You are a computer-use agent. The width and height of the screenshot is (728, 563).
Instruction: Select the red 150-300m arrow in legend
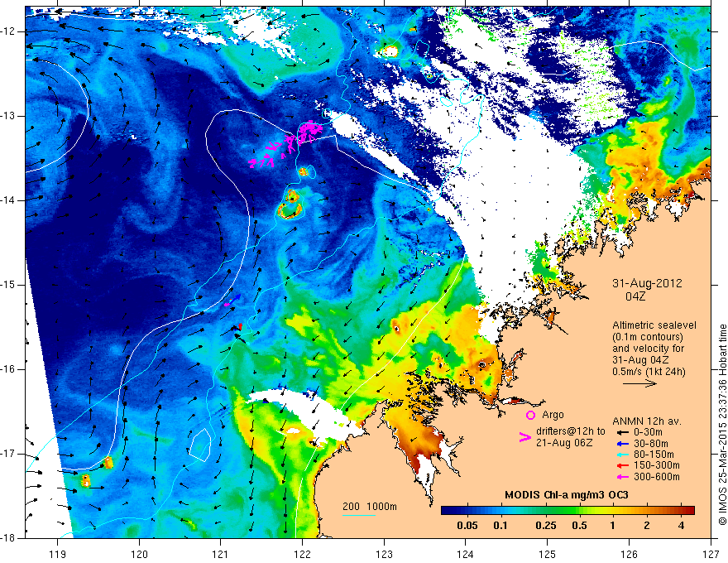623,465
